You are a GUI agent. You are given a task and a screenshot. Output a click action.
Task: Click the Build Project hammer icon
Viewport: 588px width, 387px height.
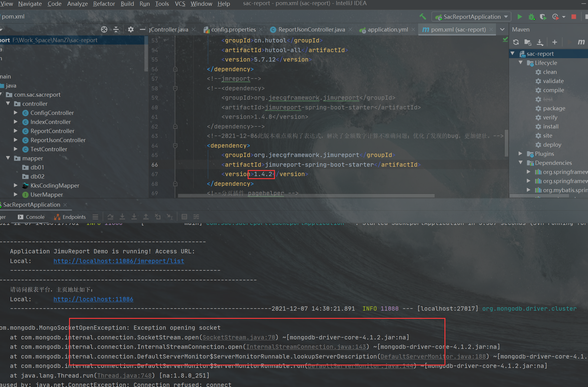[x=423, y=17]
